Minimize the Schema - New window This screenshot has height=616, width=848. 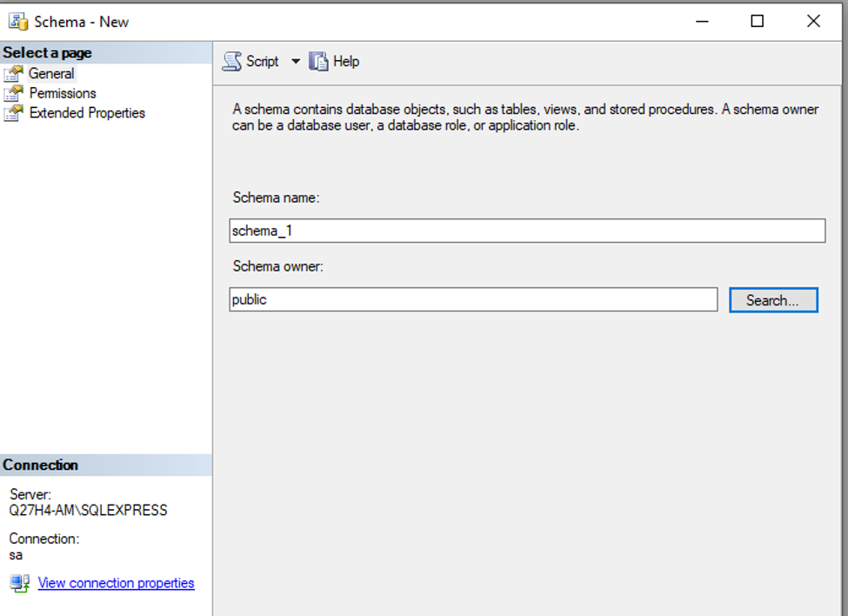(x=701, y=22)
